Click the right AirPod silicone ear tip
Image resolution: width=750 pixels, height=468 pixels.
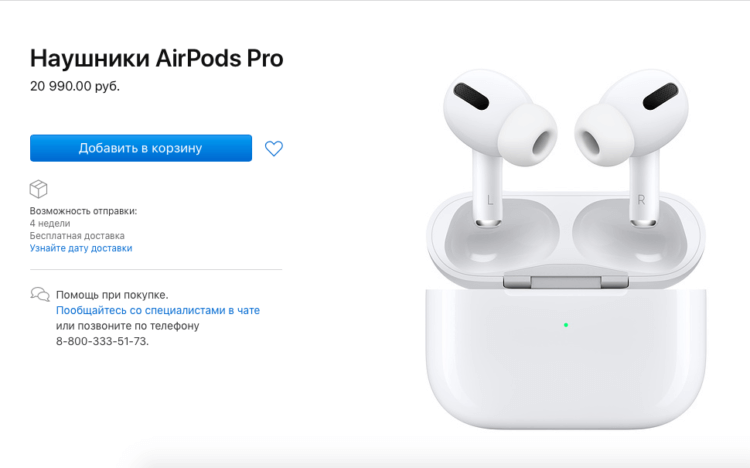[604, 135]
